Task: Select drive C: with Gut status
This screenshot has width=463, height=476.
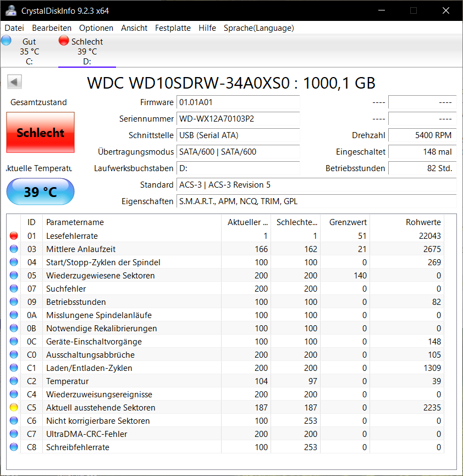Action: 29,51
